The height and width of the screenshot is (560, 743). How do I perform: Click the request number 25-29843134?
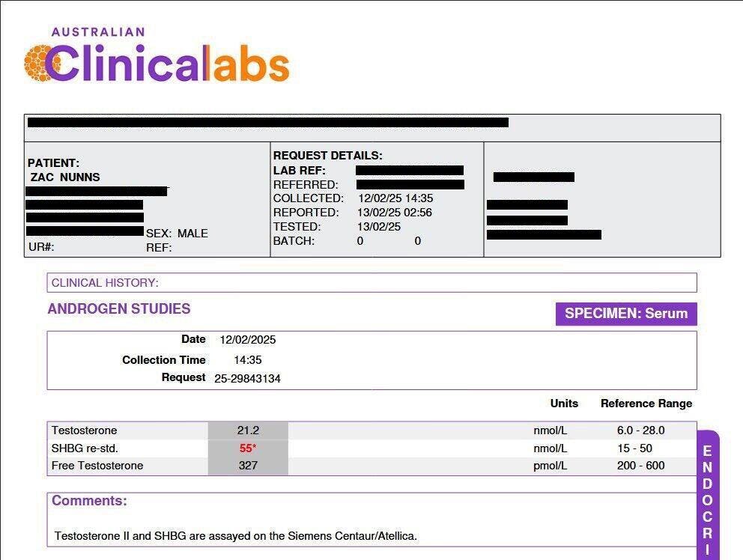click(247, 379)
